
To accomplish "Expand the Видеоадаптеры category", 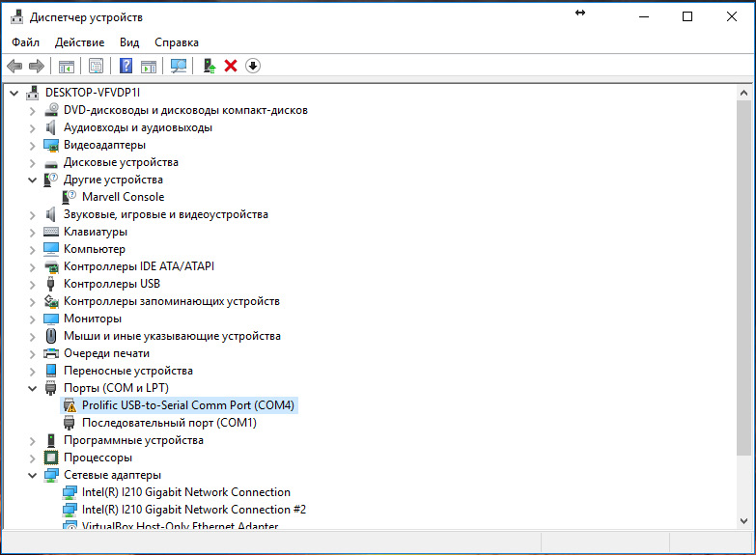I will point(32,146).
